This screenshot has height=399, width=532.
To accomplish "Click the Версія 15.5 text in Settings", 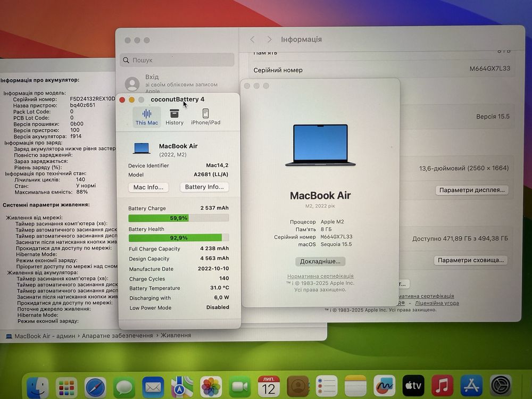I will (x=493, y=117).
